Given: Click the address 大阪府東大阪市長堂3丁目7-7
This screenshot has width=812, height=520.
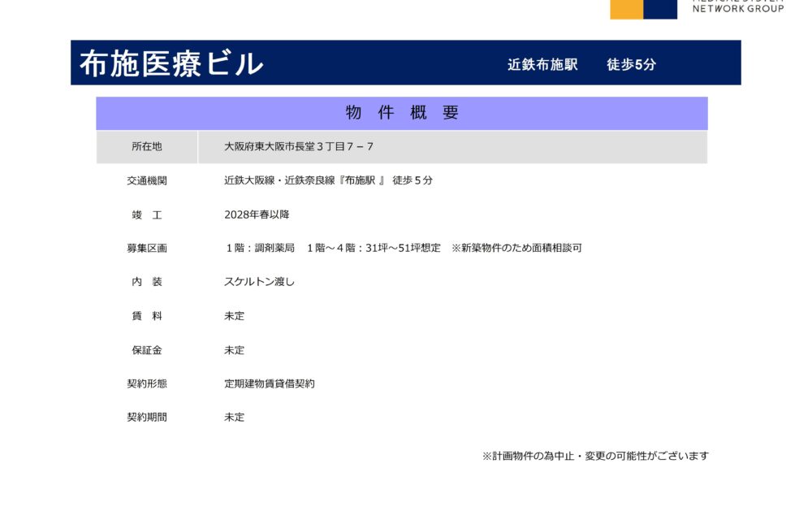Looking at the screenshot, I should coord(299,146).
